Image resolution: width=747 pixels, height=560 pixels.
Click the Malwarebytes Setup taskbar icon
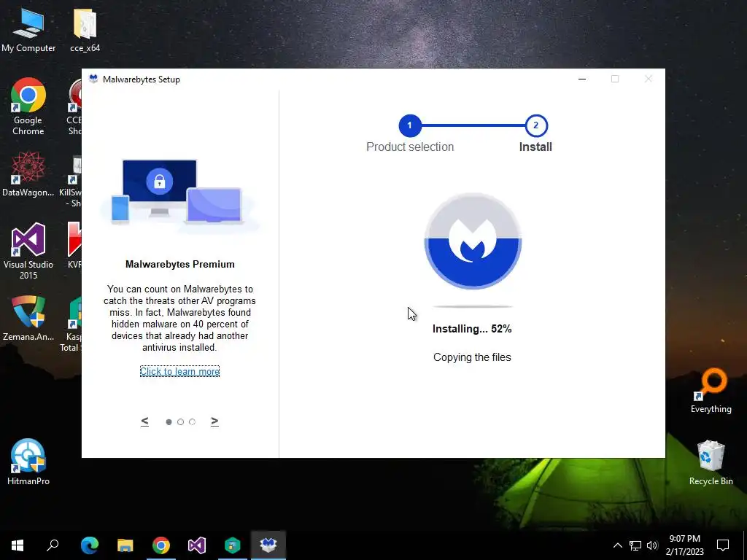point(268,545)
